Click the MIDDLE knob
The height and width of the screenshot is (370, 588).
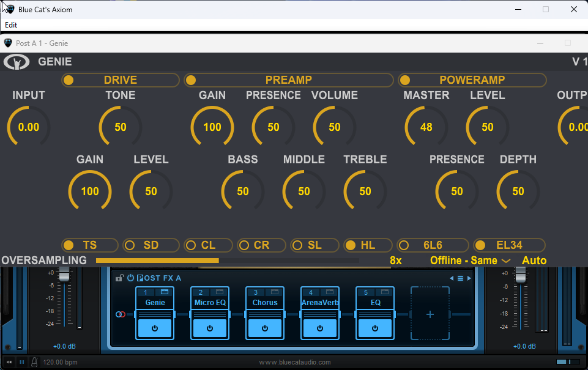click(303, 191)
